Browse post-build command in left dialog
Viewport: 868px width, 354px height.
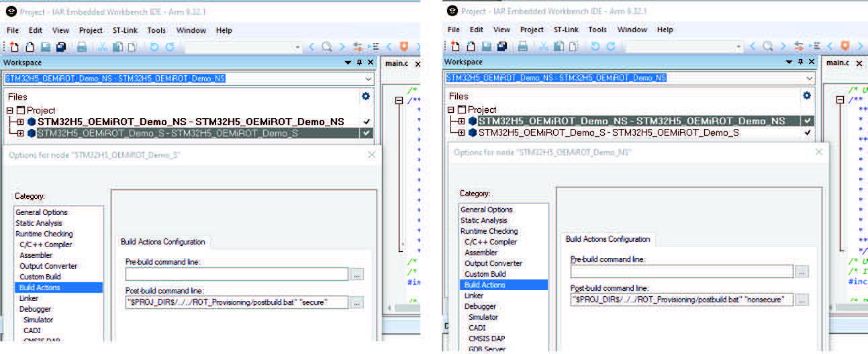coord(356,302)
